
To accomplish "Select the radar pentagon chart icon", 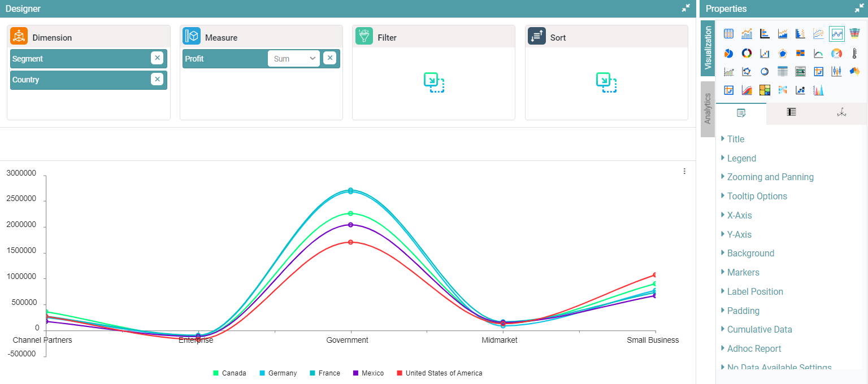I will (783, 53).
